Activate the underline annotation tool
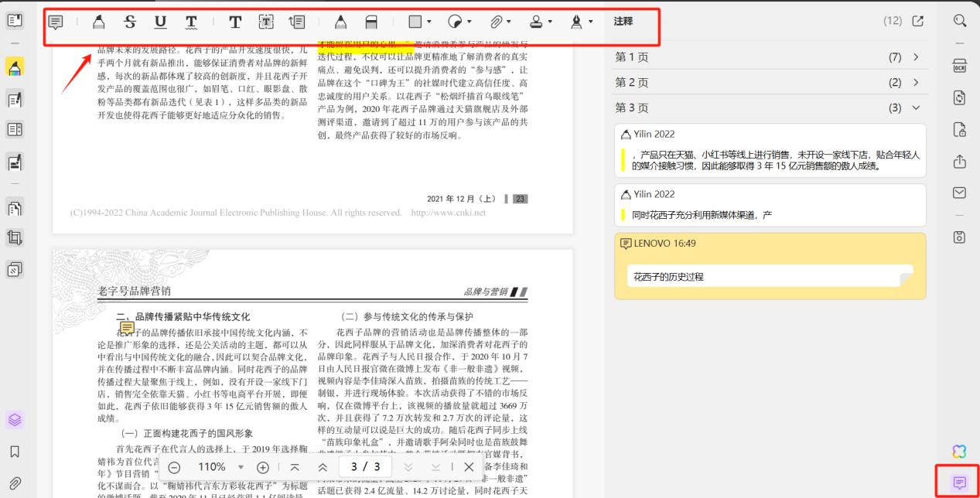Viewport: 980px width, 498px height. 161,23
